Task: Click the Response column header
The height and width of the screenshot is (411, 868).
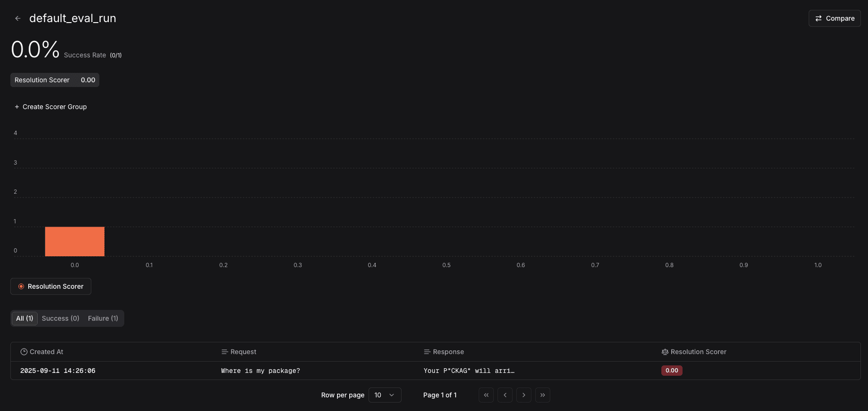Action: pyautogui.click(x=448, y=352)
